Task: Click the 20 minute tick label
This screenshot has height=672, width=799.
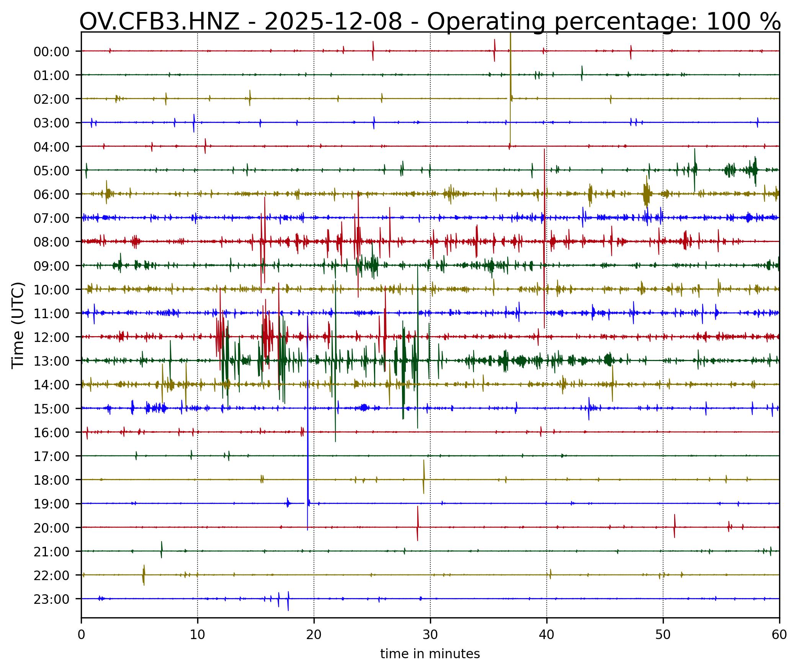Action: pyautogui.click(x=314, y=635)
